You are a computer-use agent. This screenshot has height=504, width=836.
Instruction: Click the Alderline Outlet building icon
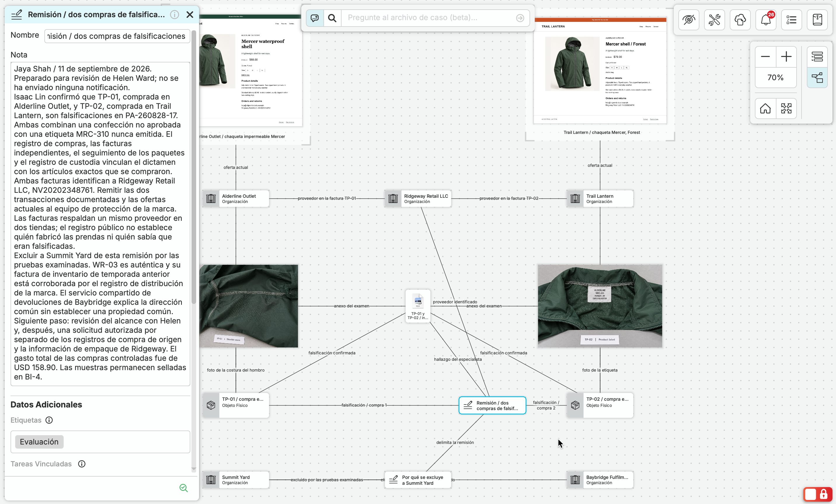(x=211, y=199)
